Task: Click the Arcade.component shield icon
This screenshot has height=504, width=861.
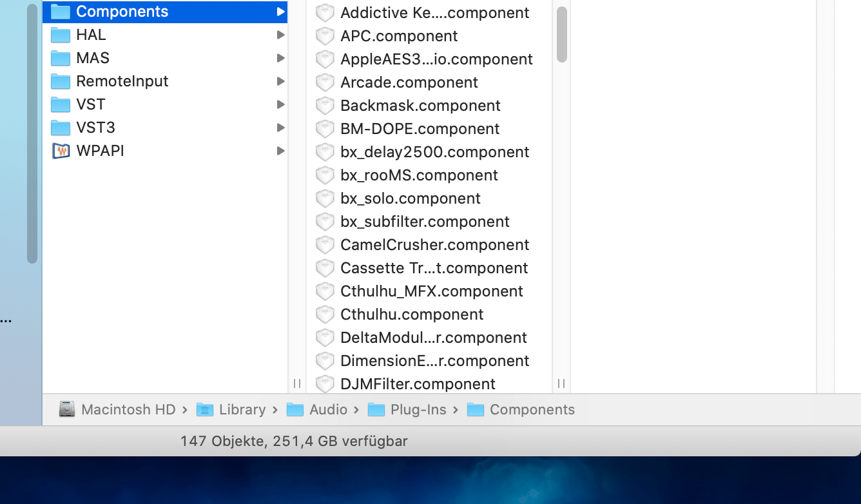Action: [x=325, y=82]
